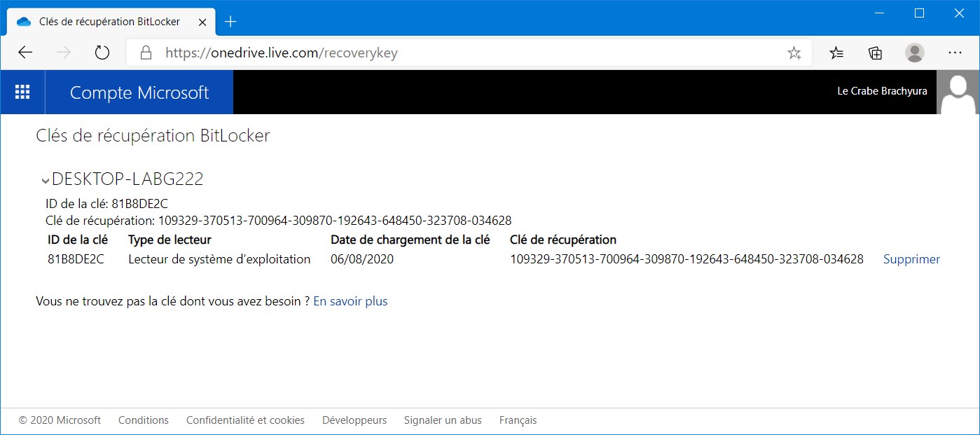980x435 pixels.
Task: Add page to favorites star icon
Action: (x=794, y=53)
